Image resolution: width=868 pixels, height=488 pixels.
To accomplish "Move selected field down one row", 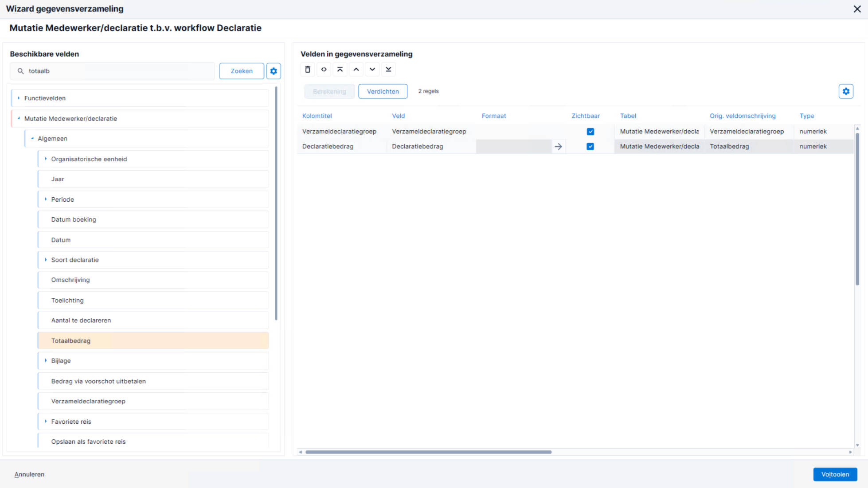I will (372, 70).
